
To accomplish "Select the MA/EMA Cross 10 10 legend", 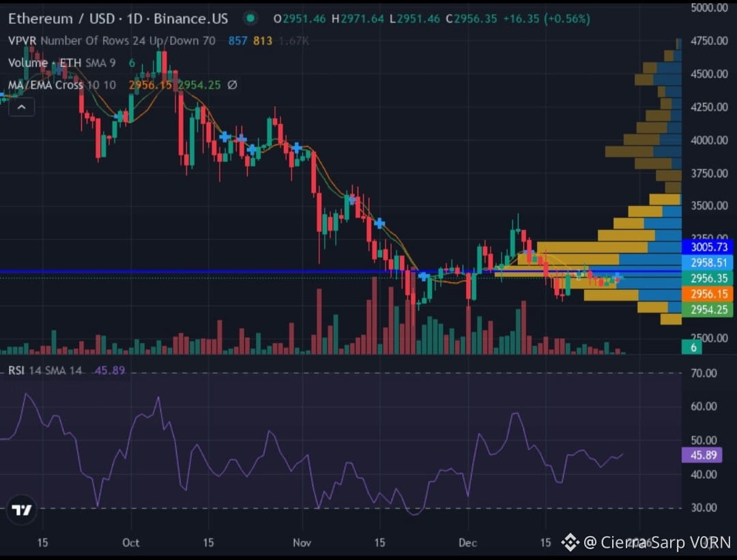I will [x=61, y=85].
